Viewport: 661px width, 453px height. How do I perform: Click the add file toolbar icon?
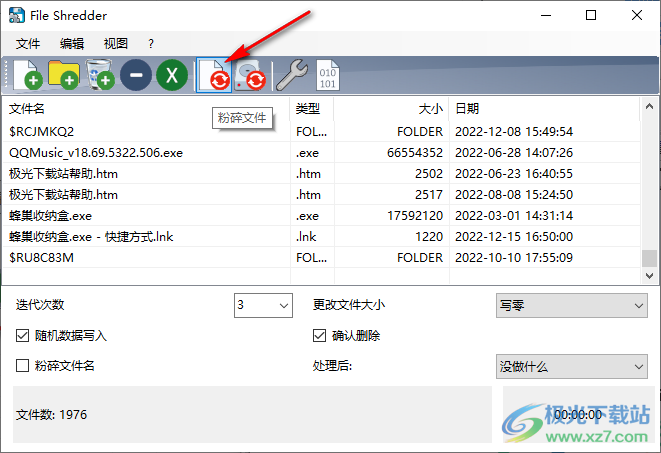[x=28, y=75]
